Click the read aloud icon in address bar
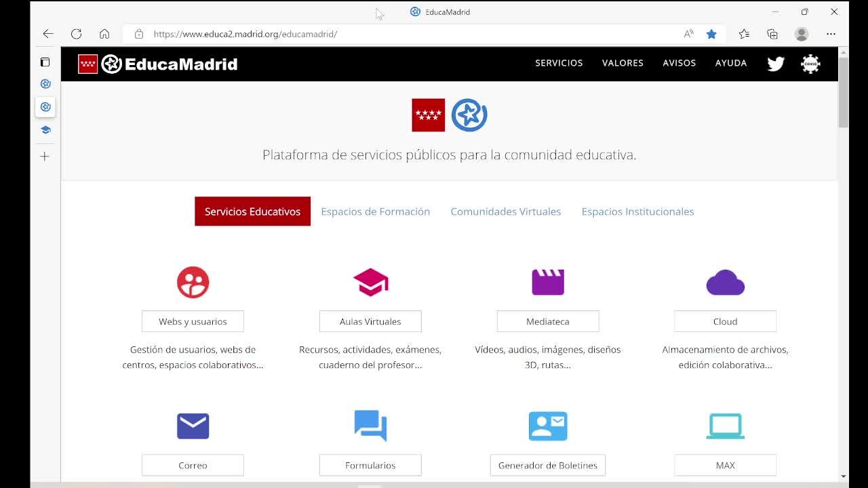 [x=689, y=34]
